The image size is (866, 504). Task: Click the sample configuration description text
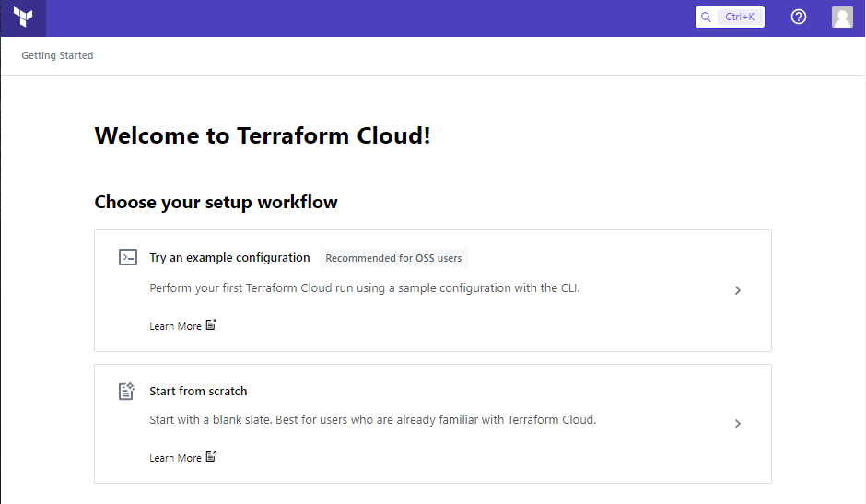pos(365,287)
